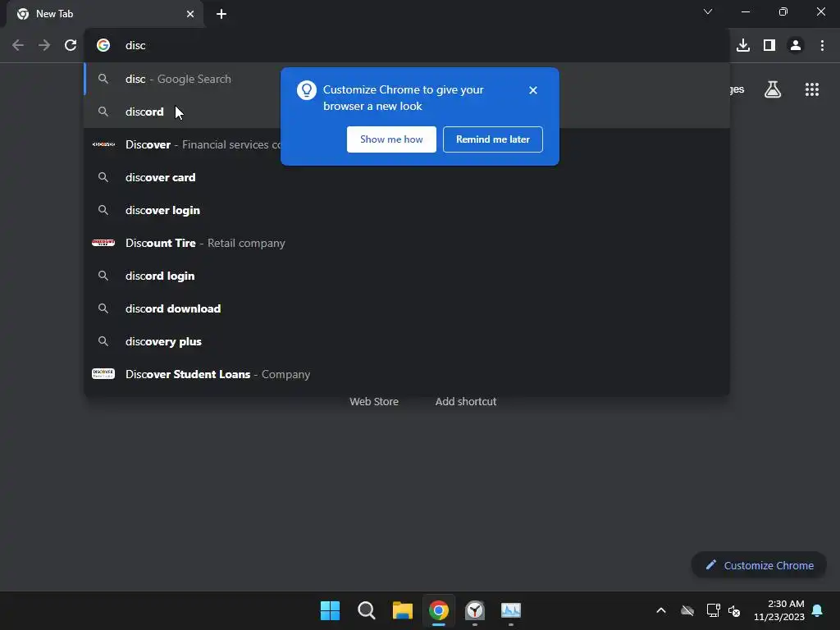This screenshot has width=840, height=630.
Task: Open the tab search chevron
Action: point(708,11)
